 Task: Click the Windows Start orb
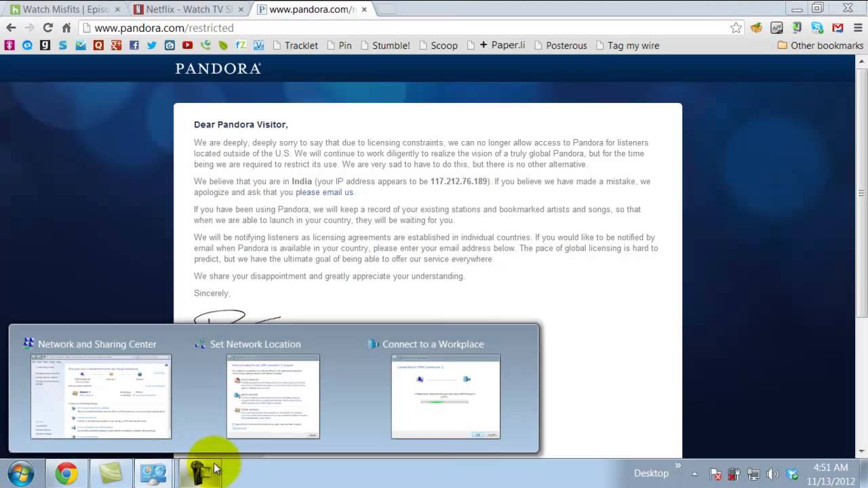[21, 473]
